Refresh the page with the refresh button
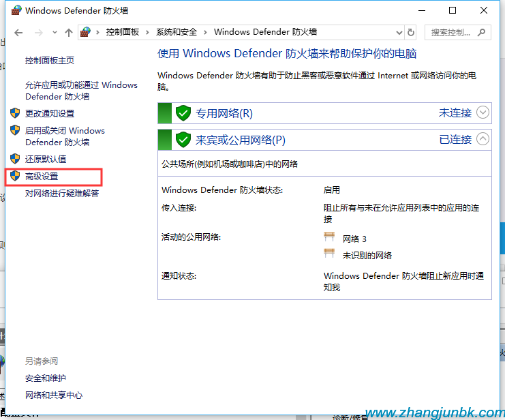The width and height of the screenshot is (505, 420). click(411, 33)
